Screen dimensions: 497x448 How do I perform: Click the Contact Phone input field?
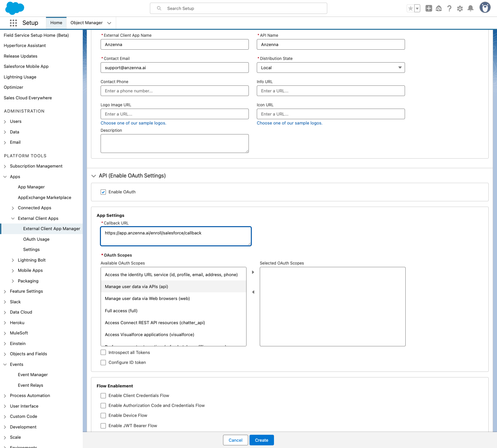tap(174, 91)
